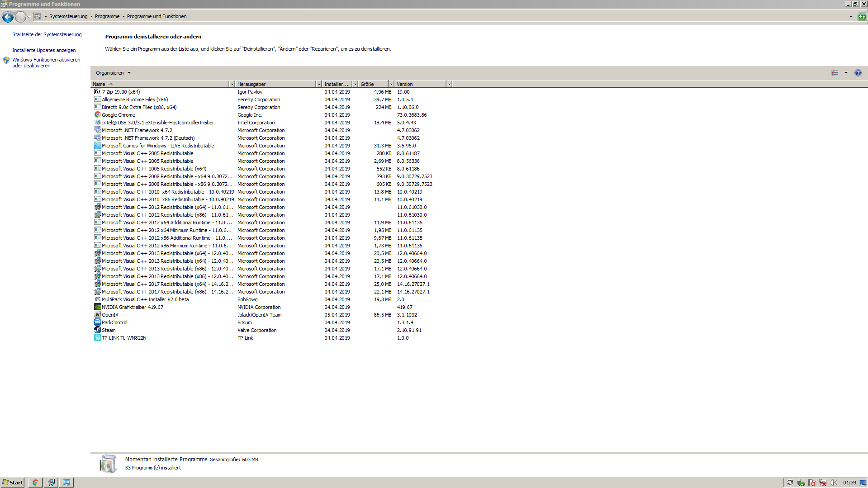Open the Version column filter dropdown
868x488 pixels.
449,84
